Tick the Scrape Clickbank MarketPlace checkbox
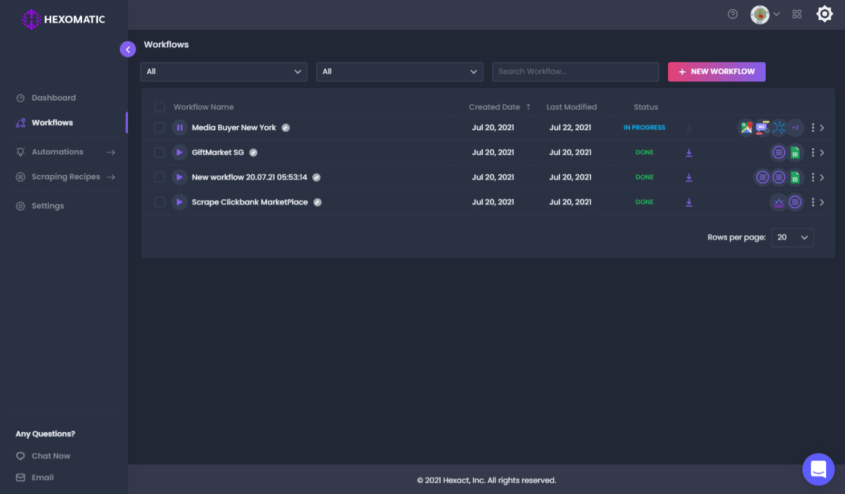The image size is (845, 494). 160,202
